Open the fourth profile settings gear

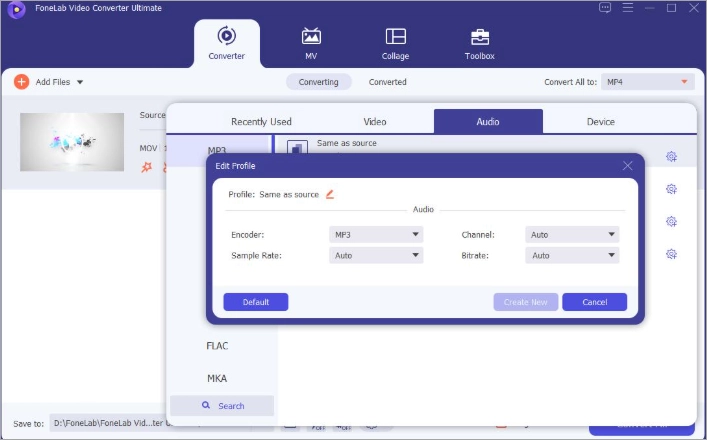coord(671,254)
